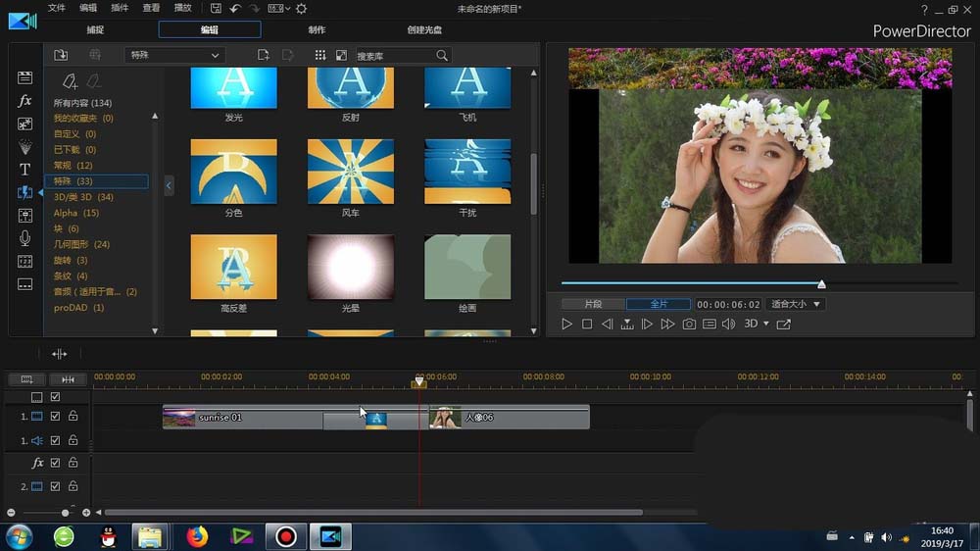Open the fx Effect Room in sidebar
This screenshot has width=980, height=551.
(x=25, y=101)
